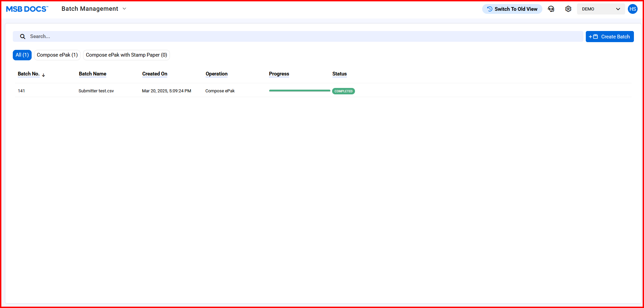Image resolution: width=644 pixels, height=308 pixels.
Task: Open the settings gear icon
Action: [568, 9]
